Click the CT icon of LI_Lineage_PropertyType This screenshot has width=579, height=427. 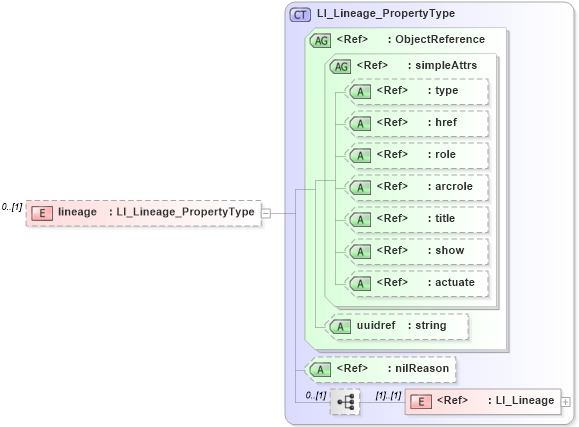[300, 15]
